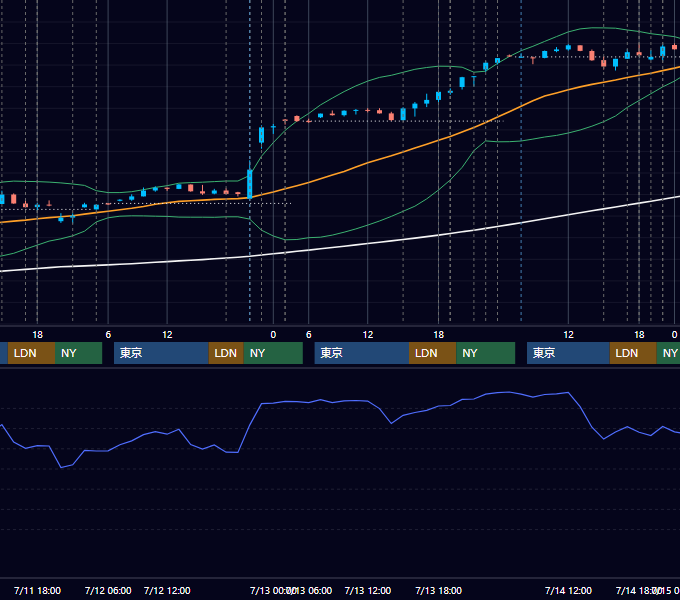This screenshot has width=680, height=600.
Task: Select the orange middle moving average line
Action: pyautogui.click(x=368, y=163)
